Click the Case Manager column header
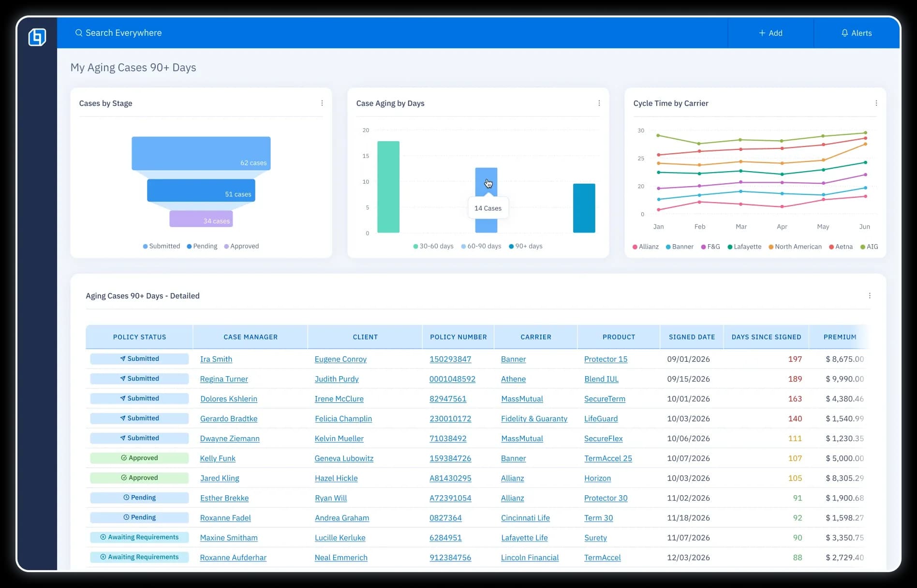The height and width of the screenshot is (588, 917). click(250, 337)
